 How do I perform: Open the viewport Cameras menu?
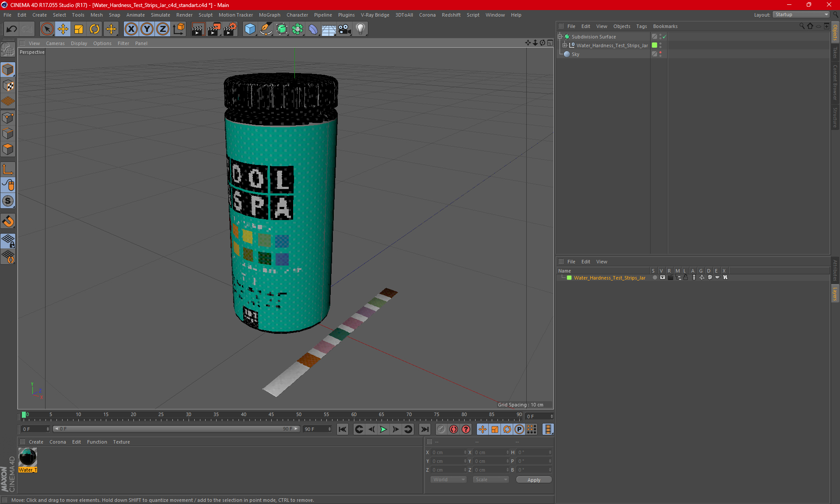[x=55, y=43]
